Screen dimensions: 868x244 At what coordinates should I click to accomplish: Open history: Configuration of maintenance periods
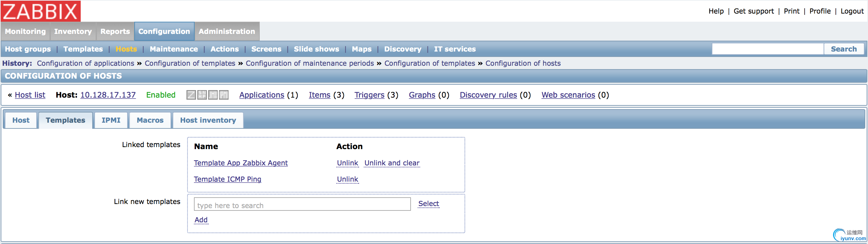coord(310,63)
